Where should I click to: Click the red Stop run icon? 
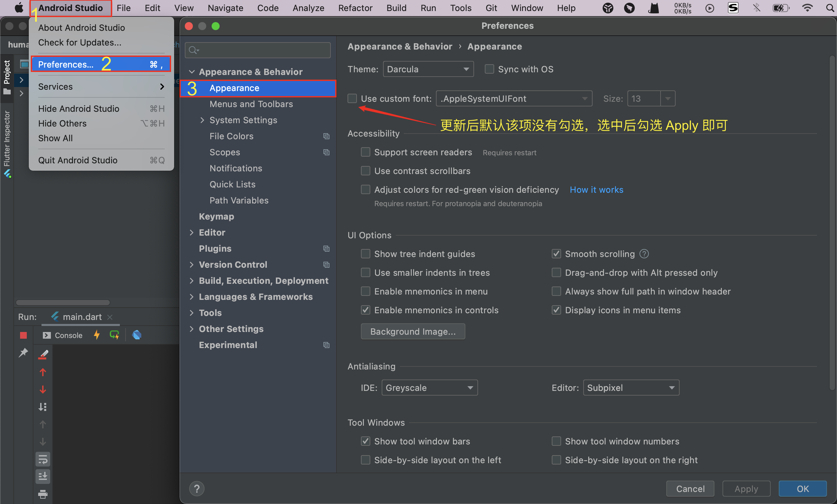pyautogui.click(x=23, y=335)
